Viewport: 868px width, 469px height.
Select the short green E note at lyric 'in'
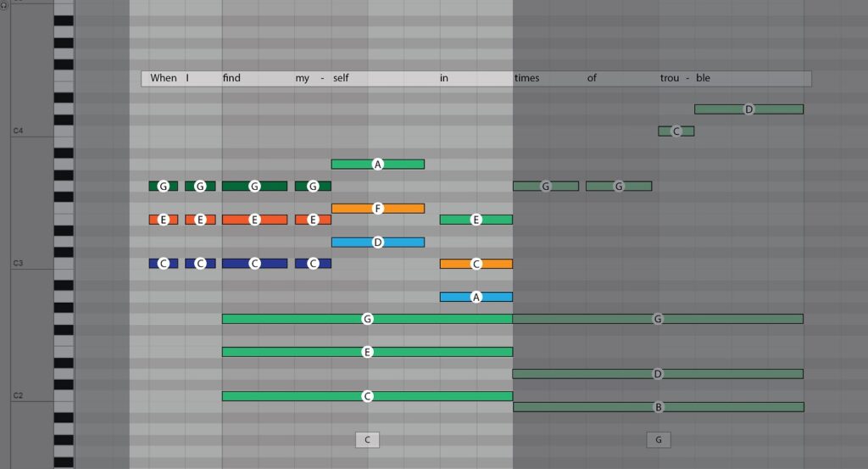click(x=476, y=220)
